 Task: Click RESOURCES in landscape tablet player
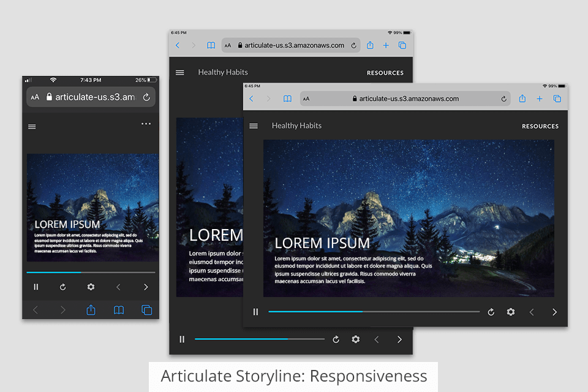tap(540, 126)
